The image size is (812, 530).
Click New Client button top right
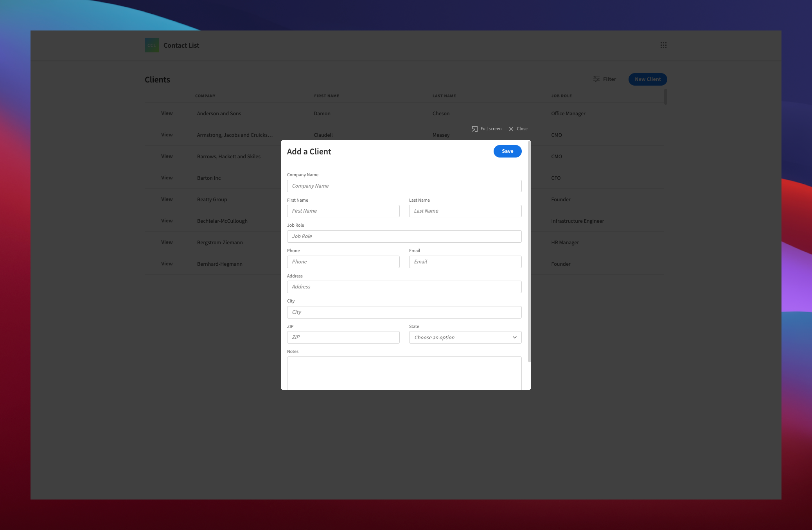pos(647,79)
